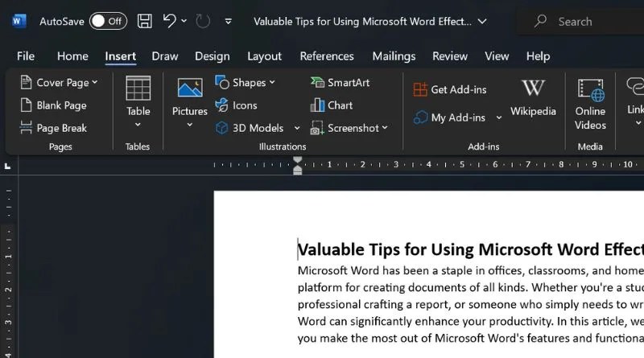Open the Help tab
The height and width of the screenshot is (358, 644).
pyautogui.click(x=538, y=56)
